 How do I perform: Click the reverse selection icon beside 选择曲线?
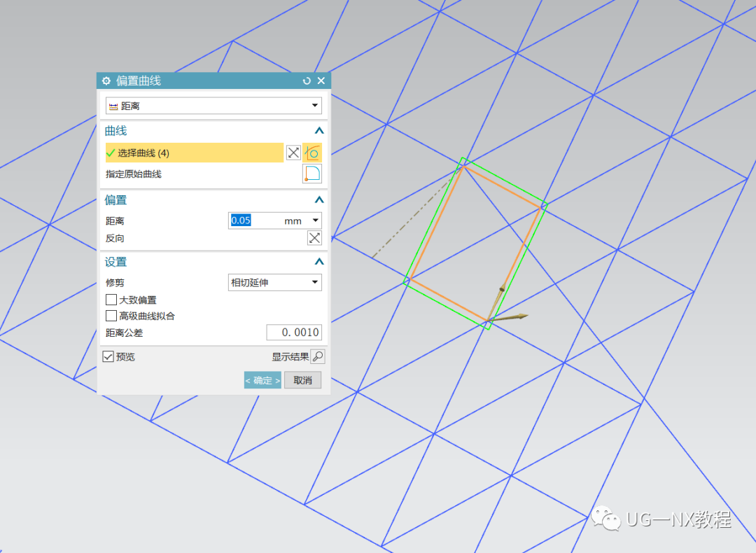tap(293, 153)
